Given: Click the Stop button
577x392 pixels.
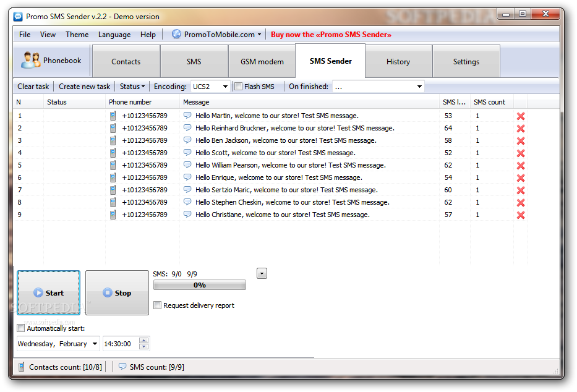Looking at the screenshot, I should (x=117, y=292).
